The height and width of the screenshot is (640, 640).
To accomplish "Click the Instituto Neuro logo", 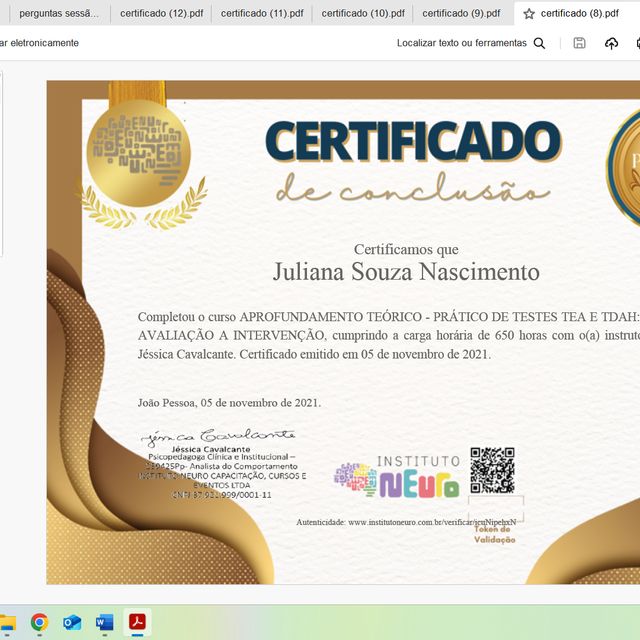I will click(397, 476).
